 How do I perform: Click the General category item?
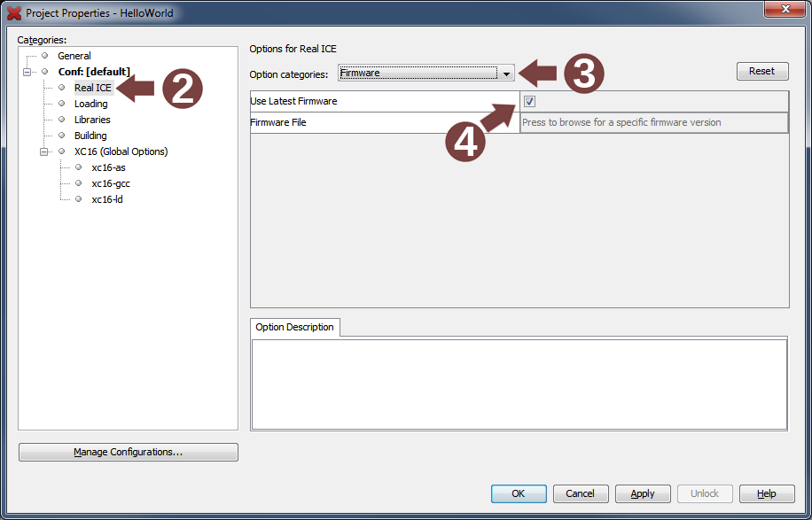(x=74, y=56)
